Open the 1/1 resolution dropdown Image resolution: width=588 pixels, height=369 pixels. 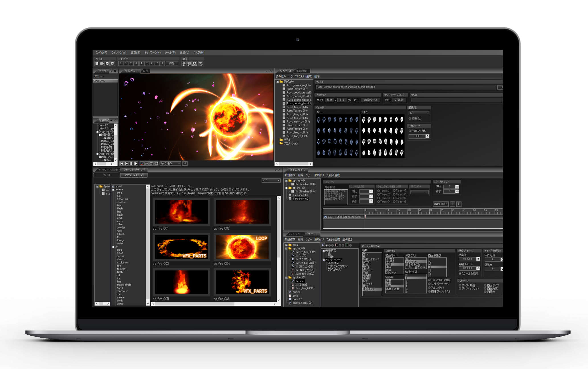418,113
